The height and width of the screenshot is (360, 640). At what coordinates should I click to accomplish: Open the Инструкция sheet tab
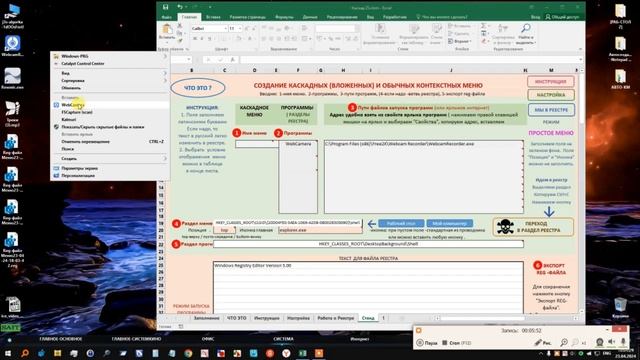click(267, 318)
